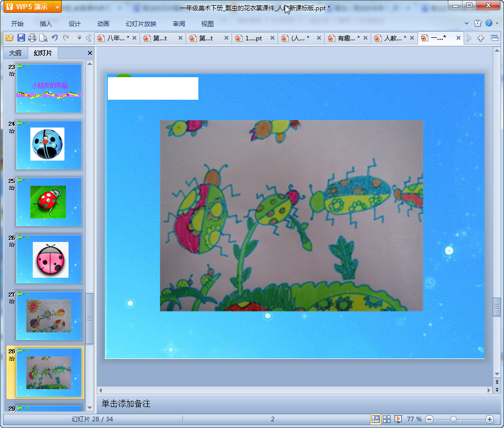Viewport: 504px width, 428px height.
Task: Click the Print Preview icon
Action: coord(43,38)
